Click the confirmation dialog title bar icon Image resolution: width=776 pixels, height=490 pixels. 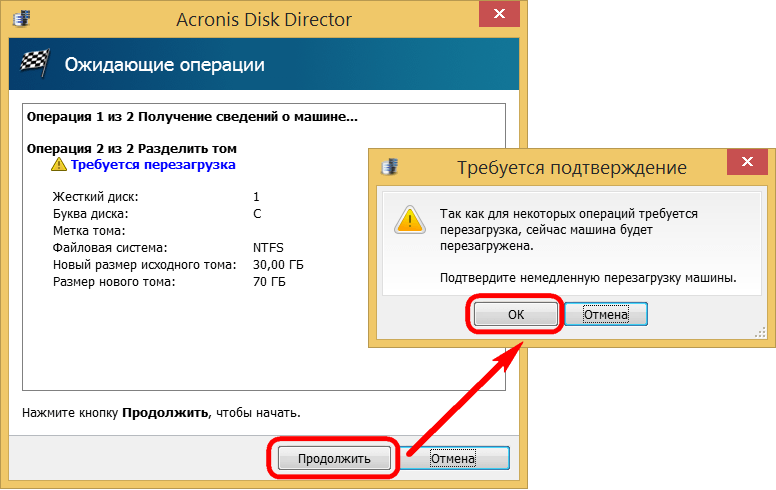pos(391,166)
